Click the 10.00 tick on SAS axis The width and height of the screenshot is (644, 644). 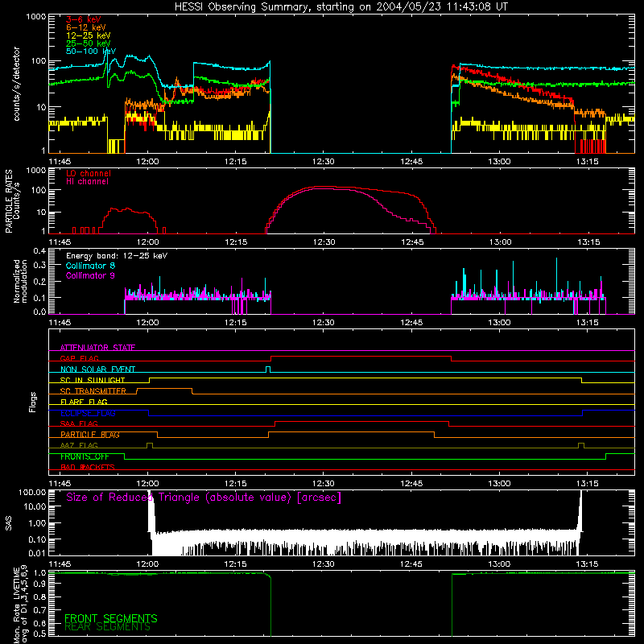coord(35,507)
